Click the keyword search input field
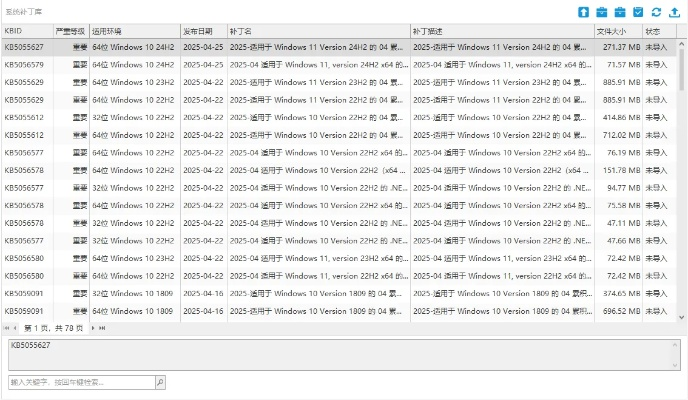This screenshot has height=400, width=688. [80, 382]
